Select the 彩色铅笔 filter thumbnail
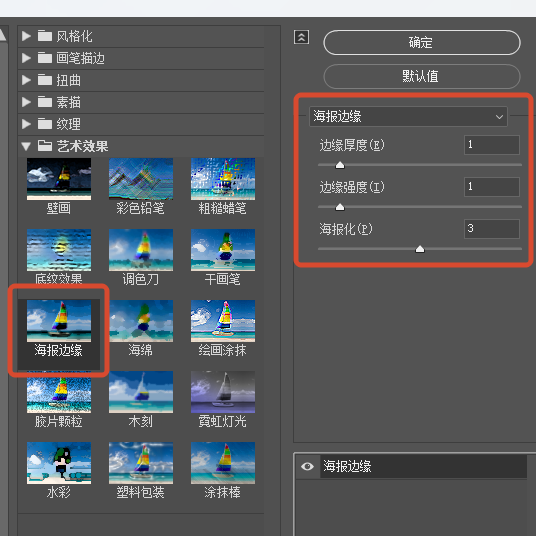Image resolution: width=536 pixels, height=536 pixels. point(141,179)
